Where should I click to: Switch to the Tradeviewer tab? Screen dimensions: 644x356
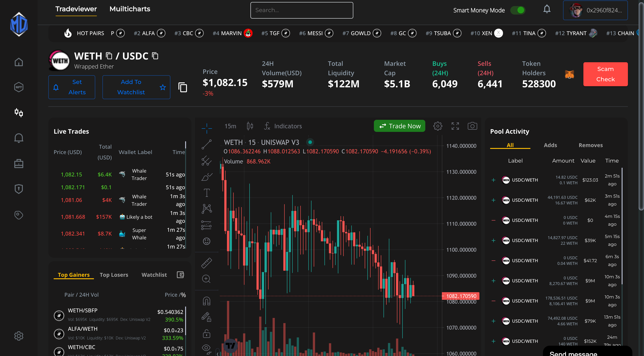coord(76,9)
